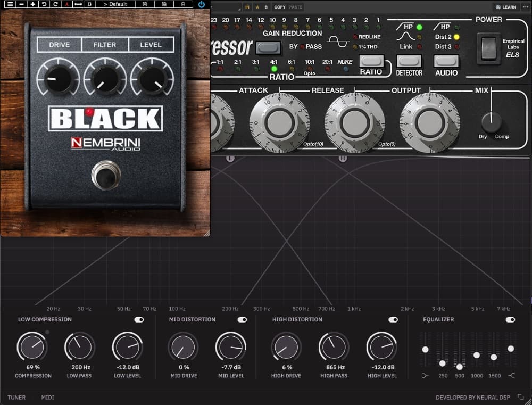Click the IN button in compressor toolbar
This screenshot has width=532, height=405.
247,7
